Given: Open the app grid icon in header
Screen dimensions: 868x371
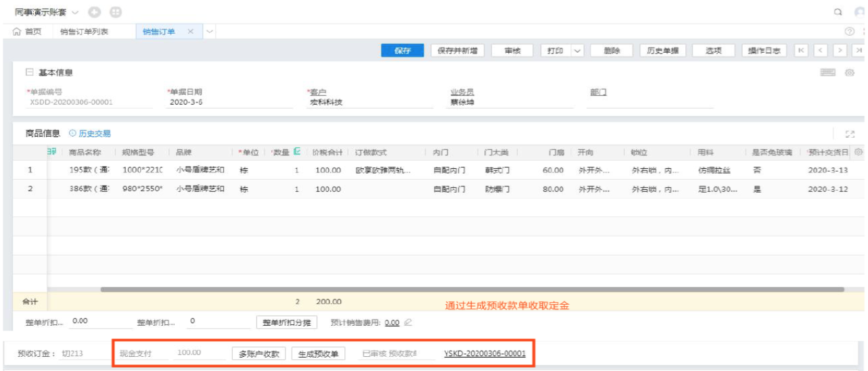Looking at the screenshot, I should [x=116, y=12].
